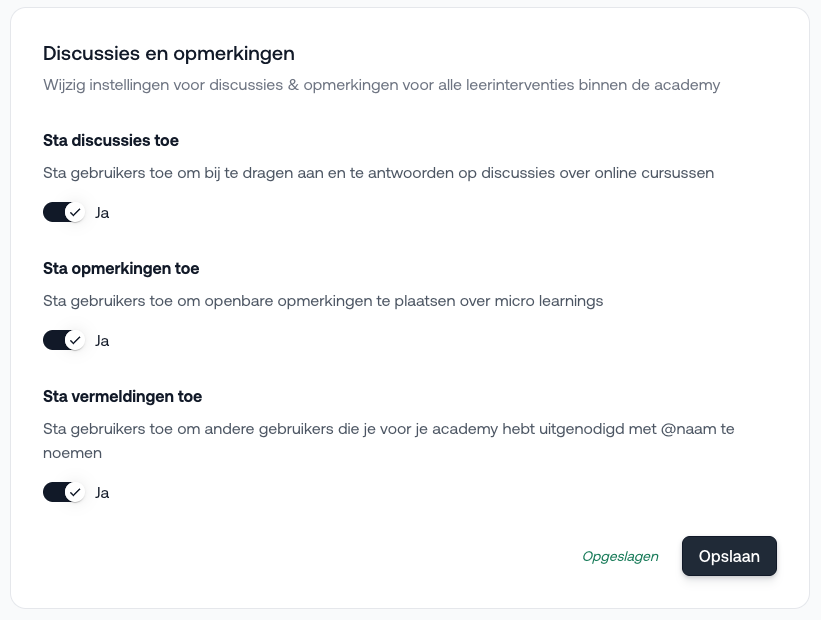Click the checkmark knob on vermeldingen toggle

pyautogui.click(x=74, y=492)
